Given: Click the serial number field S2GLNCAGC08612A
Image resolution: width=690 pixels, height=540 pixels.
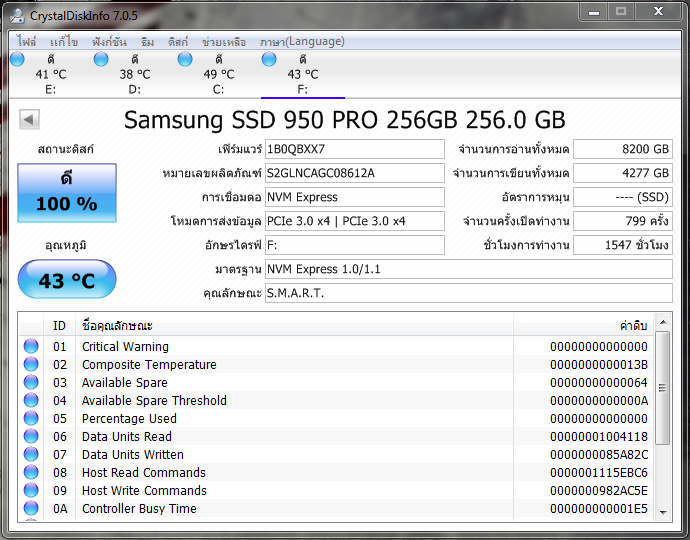Looking at the screenshot, I should [x=354, y=174].
